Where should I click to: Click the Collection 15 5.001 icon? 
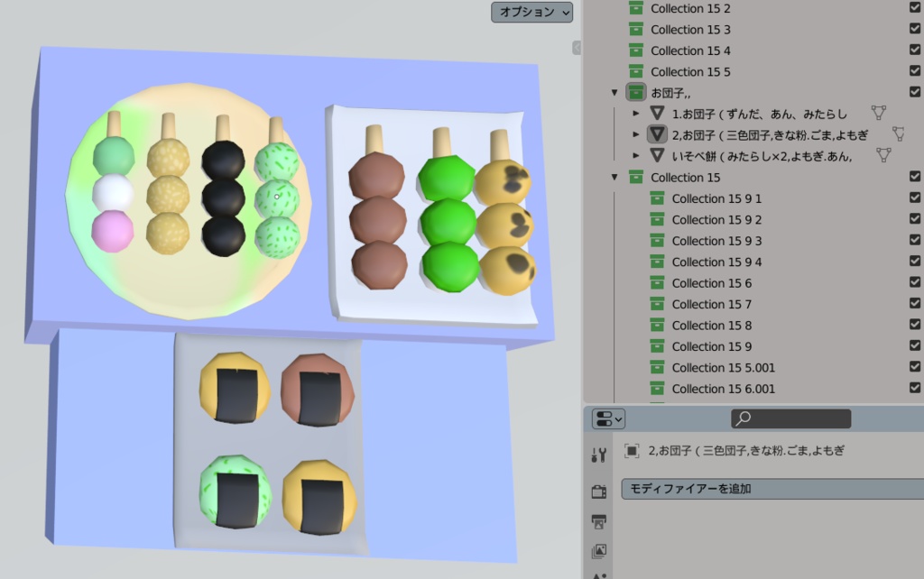coord(657,368)
